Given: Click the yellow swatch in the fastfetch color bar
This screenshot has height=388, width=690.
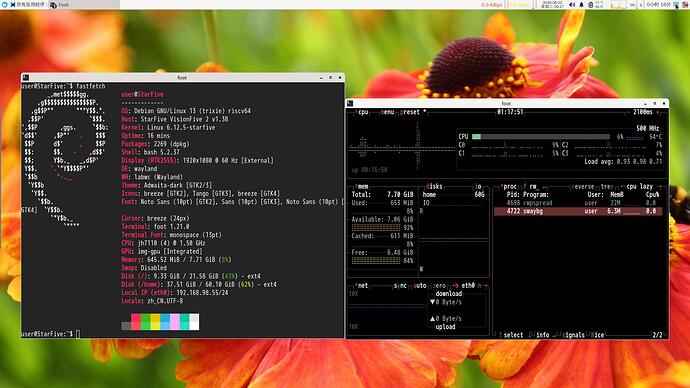Looking at the screenshot, I should tap(155, 322).
